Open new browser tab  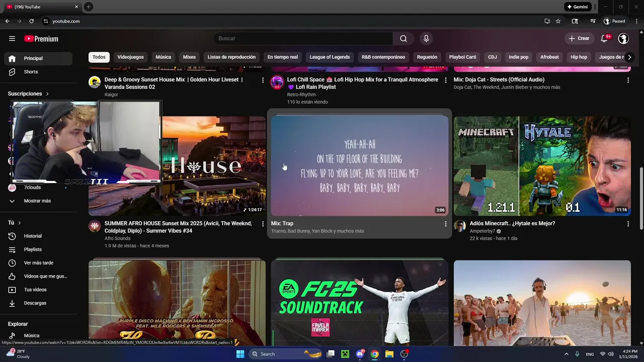click(x=88, y=7)
